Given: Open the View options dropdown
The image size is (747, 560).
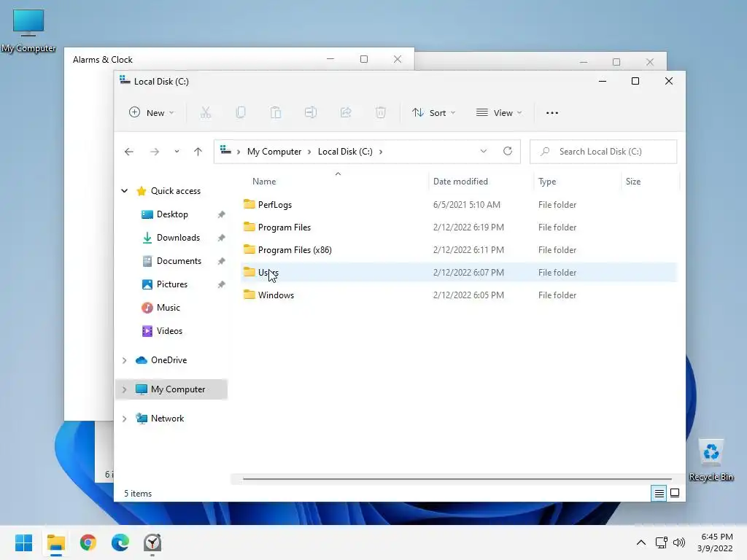Looking at the screenshot, I should (499, 113).
